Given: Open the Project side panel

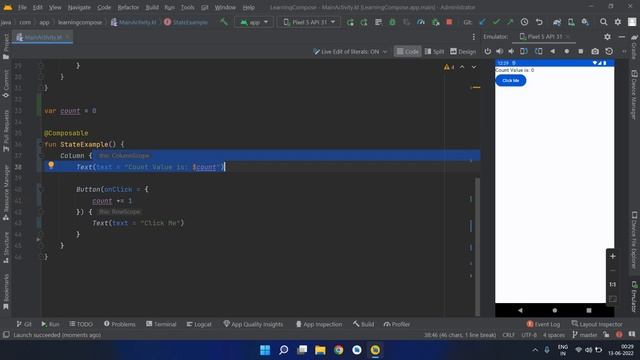Looking at the screenshot, I should (x=6, y=47).
